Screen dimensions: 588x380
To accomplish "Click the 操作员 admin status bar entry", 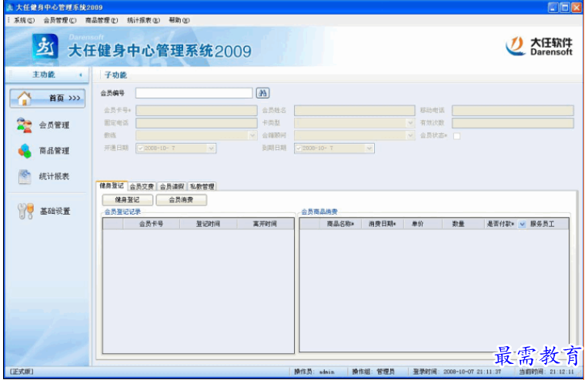I will (314, 372).
